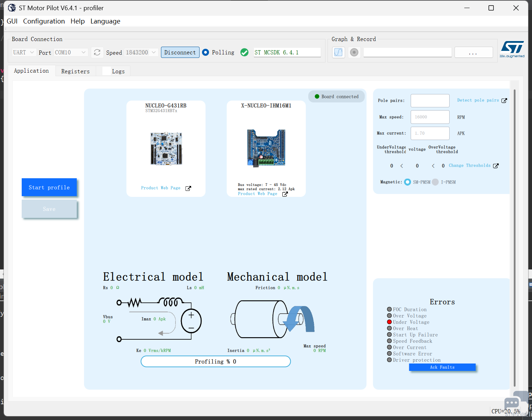The image size is (532, 420).
Task: Click the Over Current fault indicator
Action: (x=389, y=347)
